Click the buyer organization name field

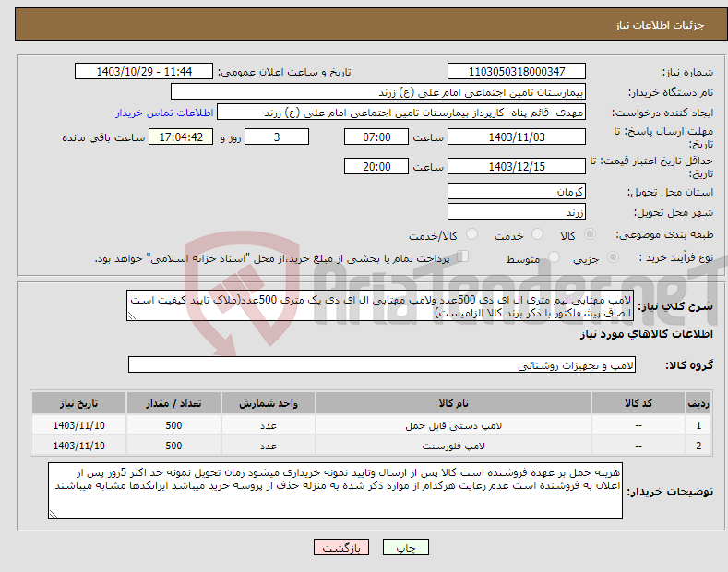pos(378,92)
